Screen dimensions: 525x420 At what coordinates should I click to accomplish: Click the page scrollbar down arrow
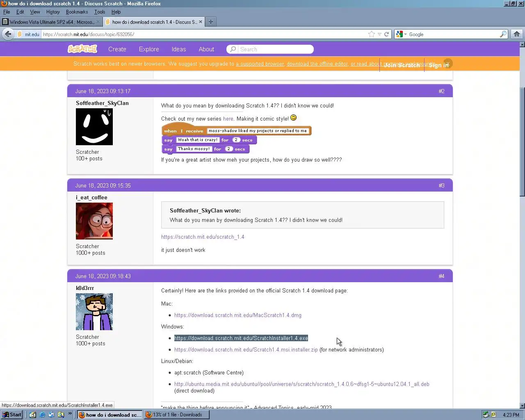[x=522, y=406]
